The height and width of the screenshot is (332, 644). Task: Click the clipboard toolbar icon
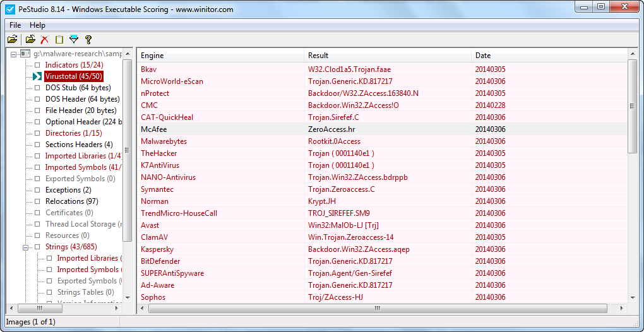[x=59, y=39]
